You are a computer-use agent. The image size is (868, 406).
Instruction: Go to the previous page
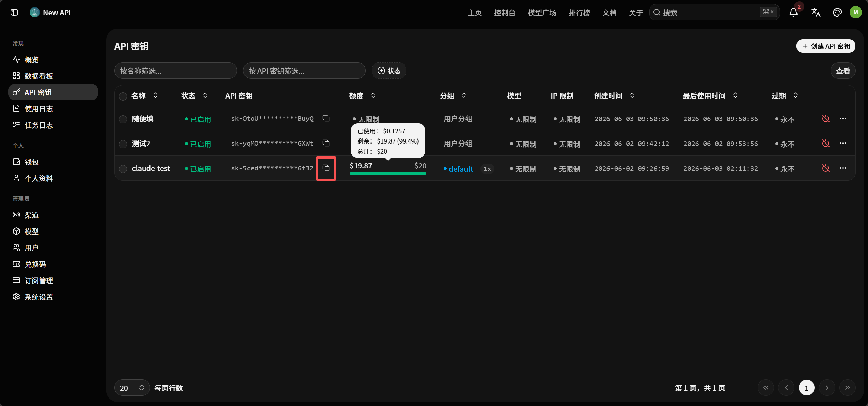coord(786,388)
